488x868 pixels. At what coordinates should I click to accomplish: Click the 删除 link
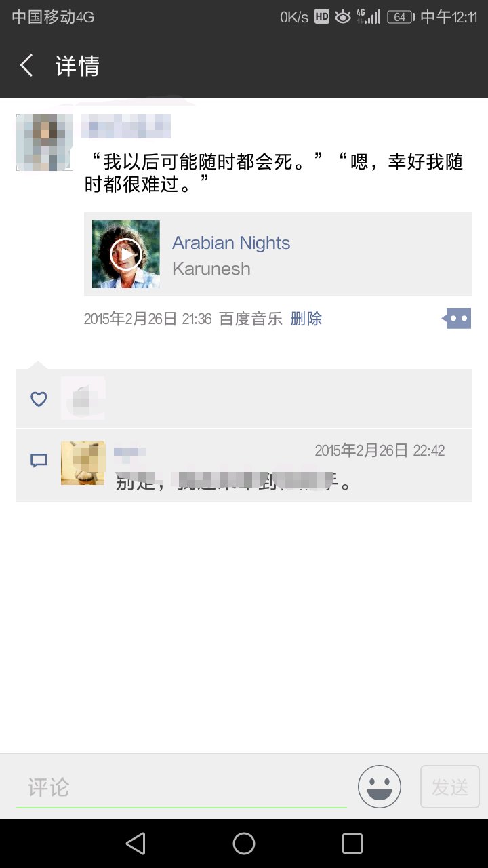coord(306,319)
